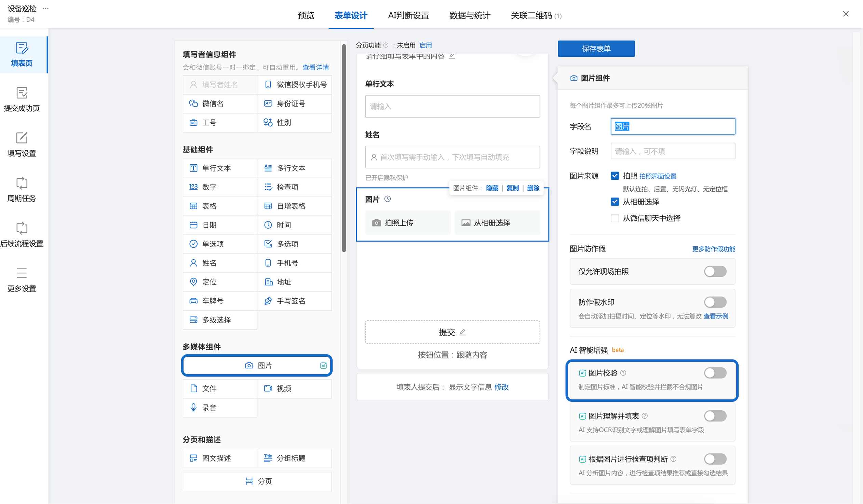Switch to the AI判断设置 tab
The image size is (863, 504).
point(408,15)
